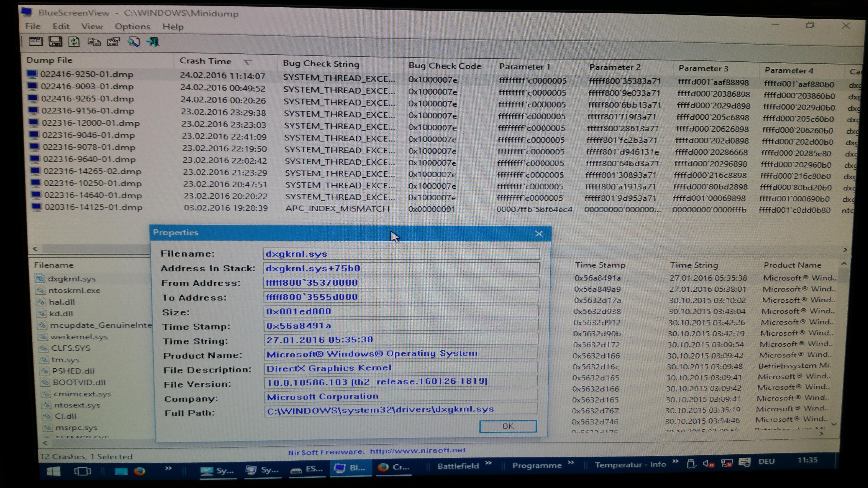868x488 pixels.
Task: Open the Properties toolbar icon
Action: click(x=113, y=42)
